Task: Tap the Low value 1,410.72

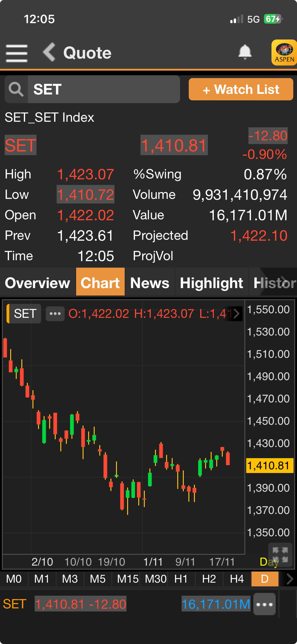Action: click(x=86, y=195)
